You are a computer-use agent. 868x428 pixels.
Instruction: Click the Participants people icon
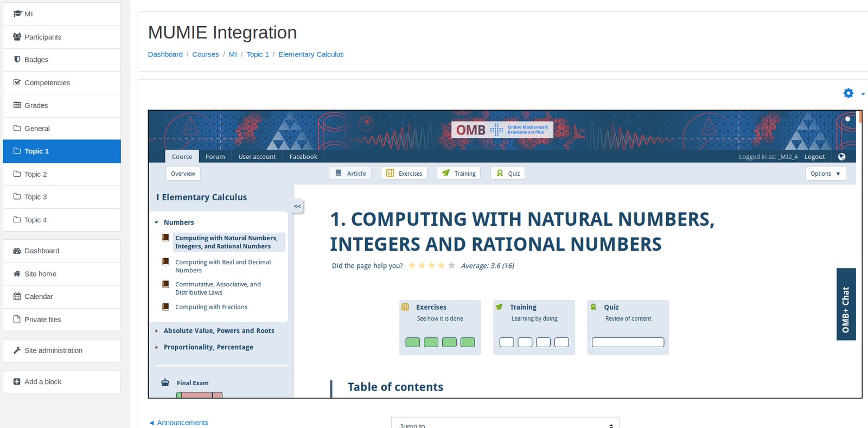17,37
